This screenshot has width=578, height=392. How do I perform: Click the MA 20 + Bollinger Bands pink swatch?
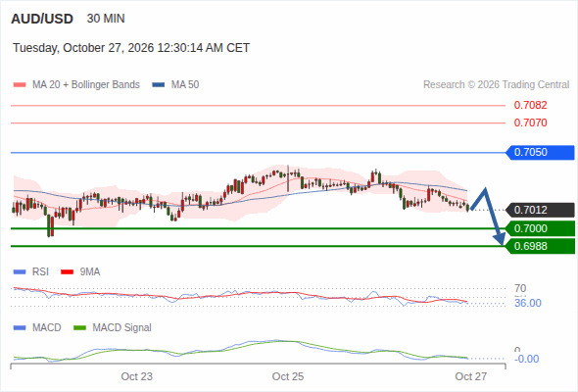[20, 85]
